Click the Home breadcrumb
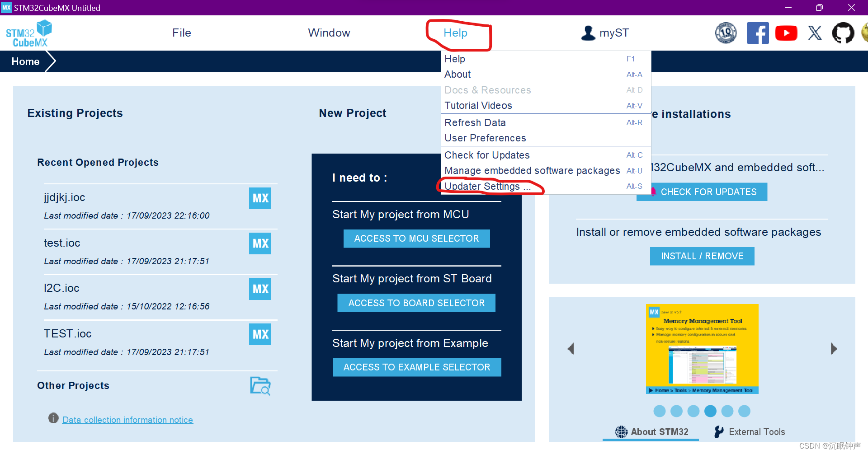The width and height of the screenshot is (868, 454). 25,61
